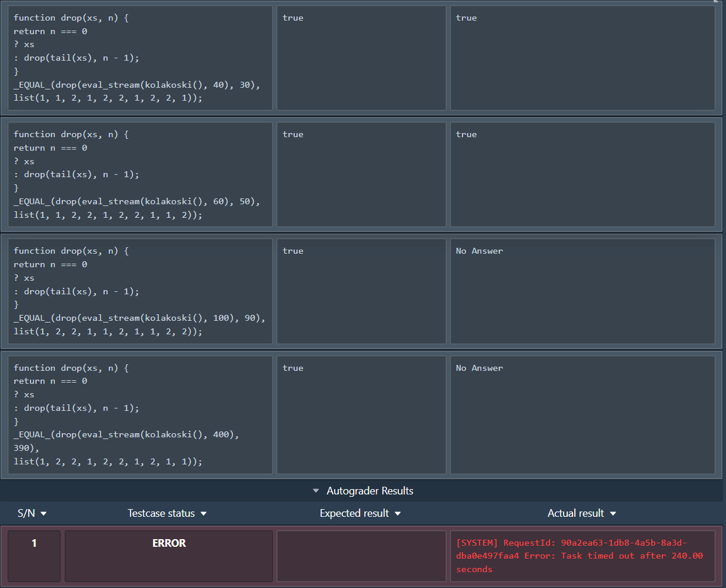Click the Actual result sort arrow
The width and height of the screenshot is (726, 588).
click(x=613, y=514)
